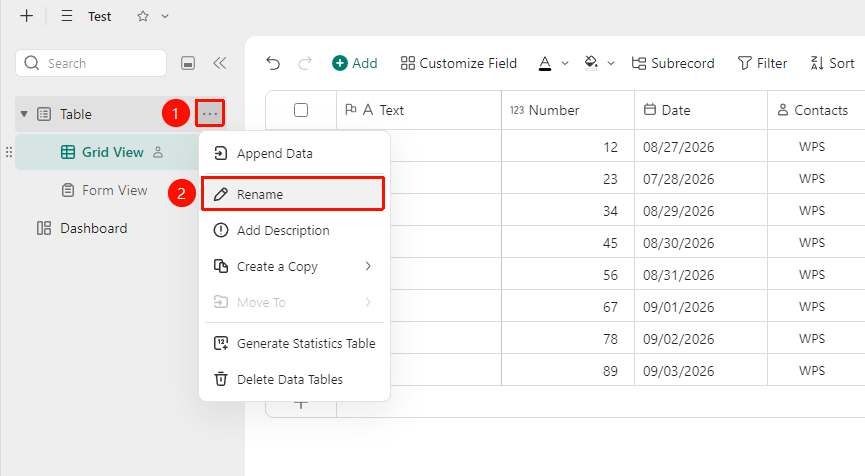This screenshot has height=476, width=865.
Task: Click the Undo arrow icon
Action: click(x=273, y=63)
